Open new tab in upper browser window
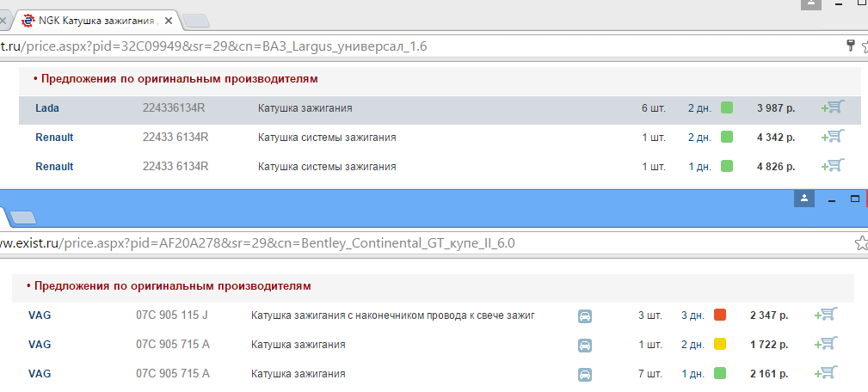Viewport: 868px width, 392px height. (196, 21)
